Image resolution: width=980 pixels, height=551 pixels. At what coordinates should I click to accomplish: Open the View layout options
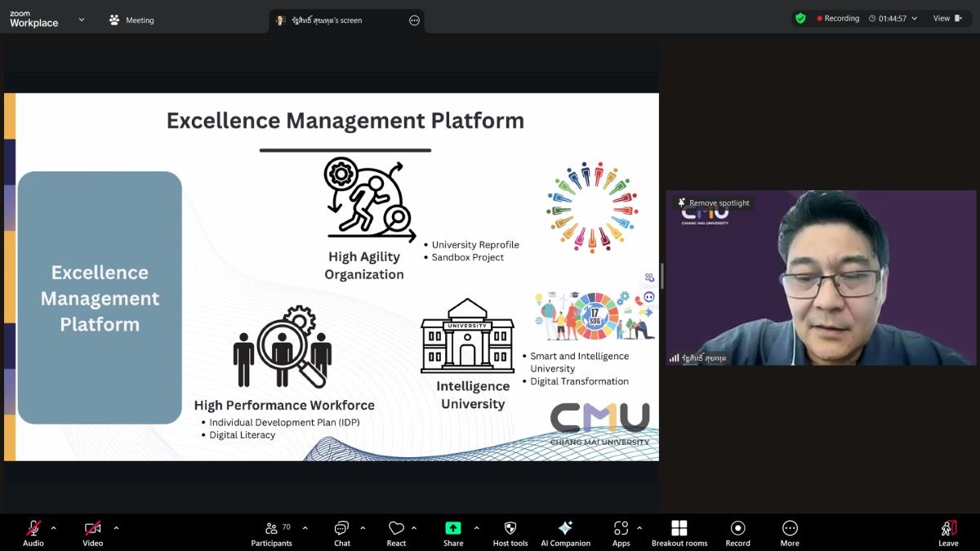[947, 18]
